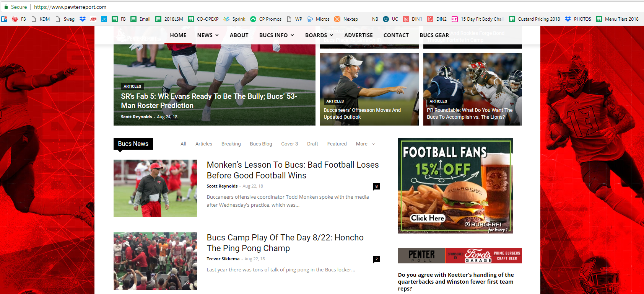Click the ARTICLES tag on SR's Fab 5 story
This screenshot has width=644, height=294.
pos(132,87)
